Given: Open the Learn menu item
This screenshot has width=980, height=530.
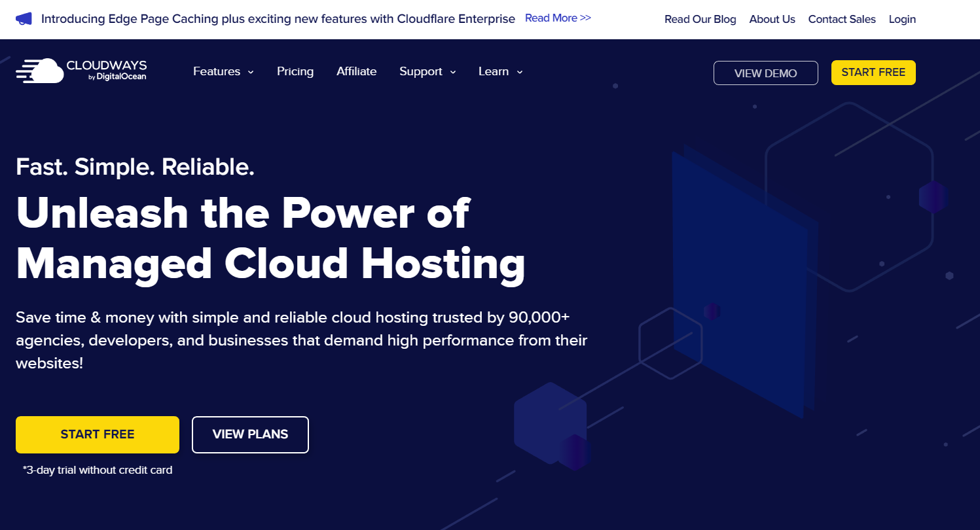Looking at the screenshot, I should (x=494, y=71).
